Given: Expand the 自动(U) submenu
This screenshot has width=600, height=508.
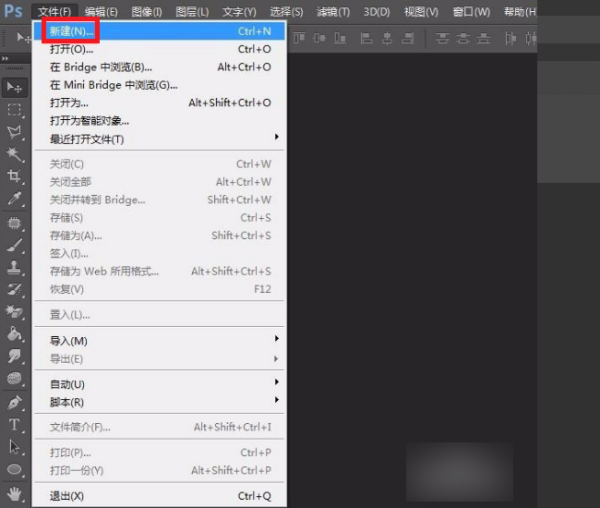Looking at the screenshot, I should click(159, 384).
